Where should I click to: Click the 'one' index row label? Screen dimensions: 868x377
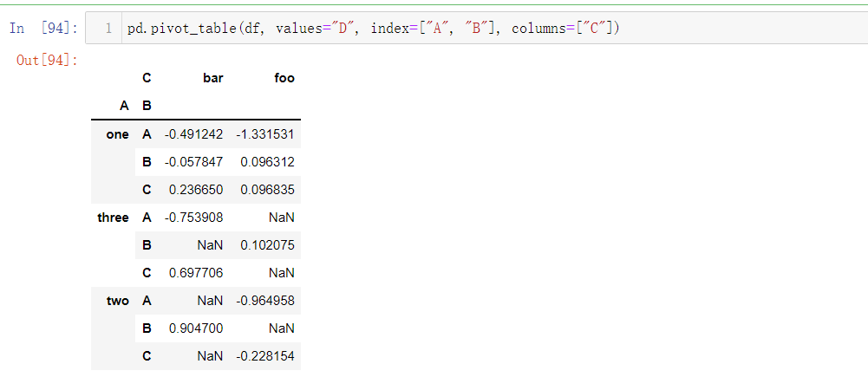[117, 134]
